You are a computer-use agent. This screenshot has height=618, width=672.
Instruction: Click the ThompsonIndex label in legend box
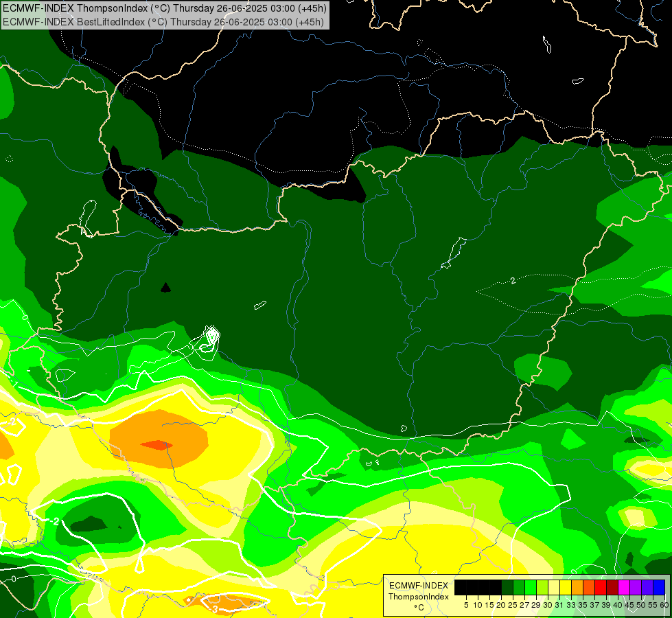pos(419,597)
